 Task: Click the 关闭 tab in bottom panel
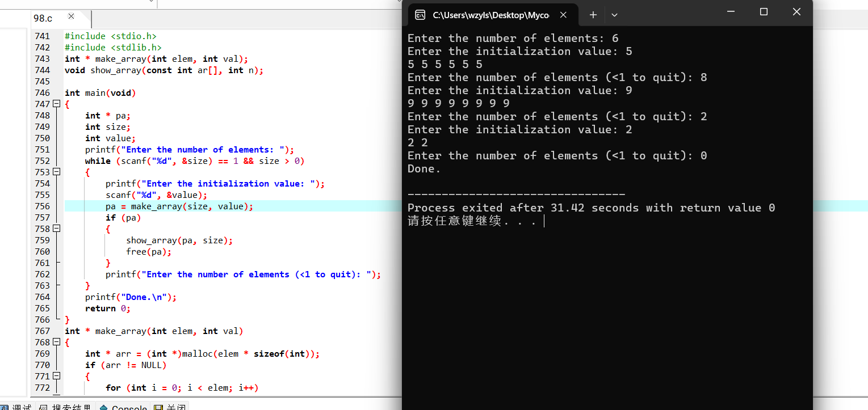pyautogui.click(x=169, y=407)
